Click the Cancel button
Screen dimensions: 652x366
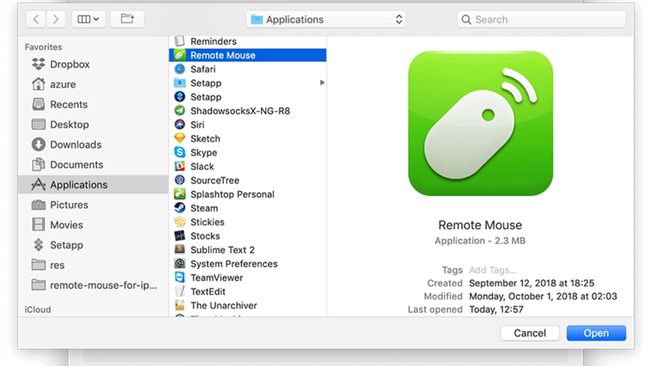pyautogui.click(x=530, y=333)
